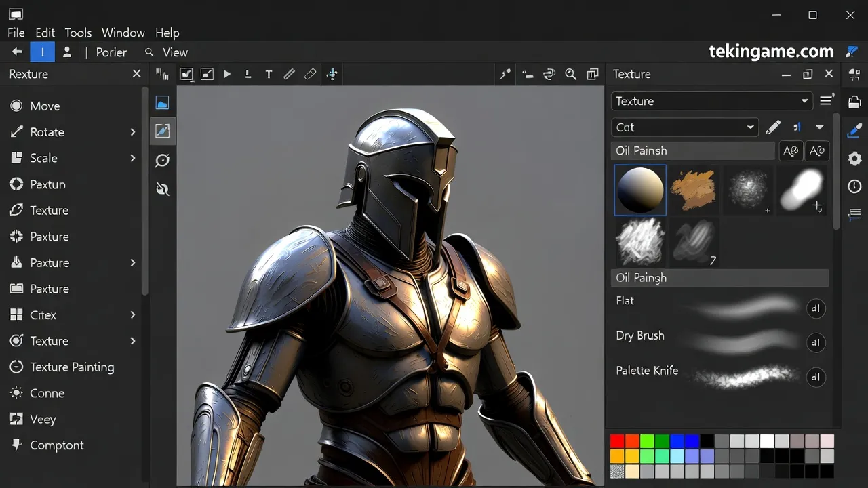The image size is (868, 488).
Task: Open the Cat category dropdown
Action: (684, 127)
